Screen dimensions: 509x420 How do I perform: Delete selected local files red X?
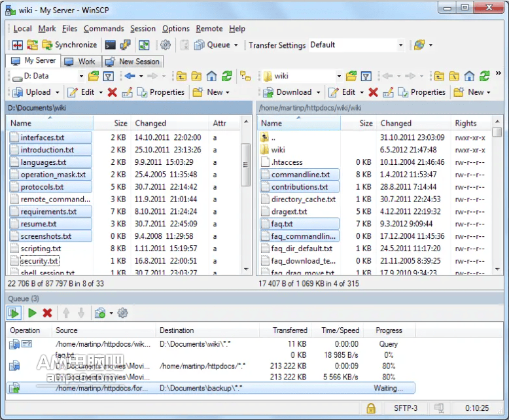[113, 92]
